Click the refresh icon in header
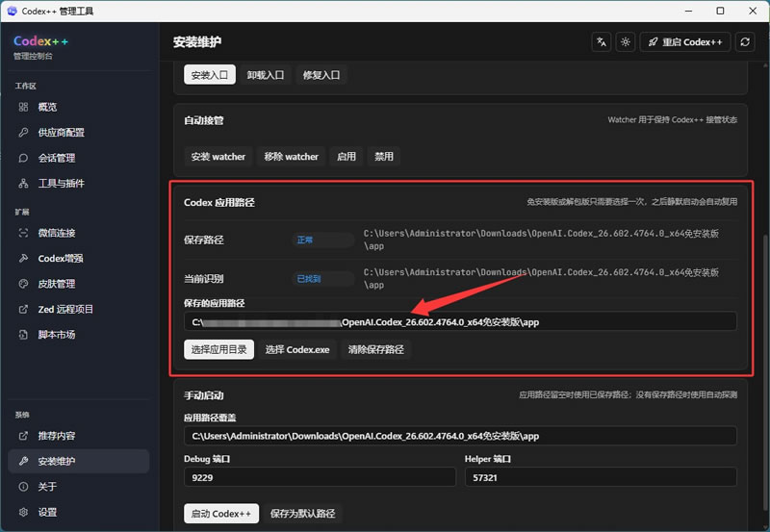The height and width of the screenshot is (532, 770). click(x=745, y=42)
